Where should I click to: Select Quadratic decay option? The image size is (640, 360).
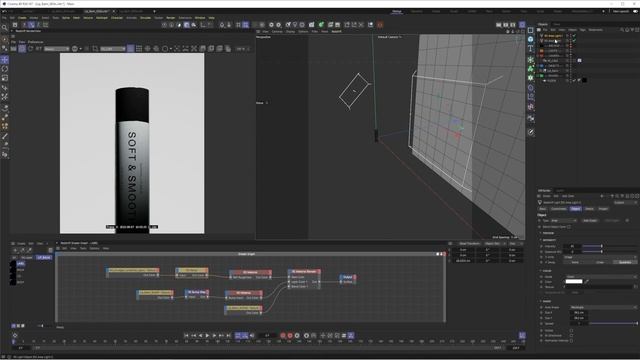click(625, 262)
